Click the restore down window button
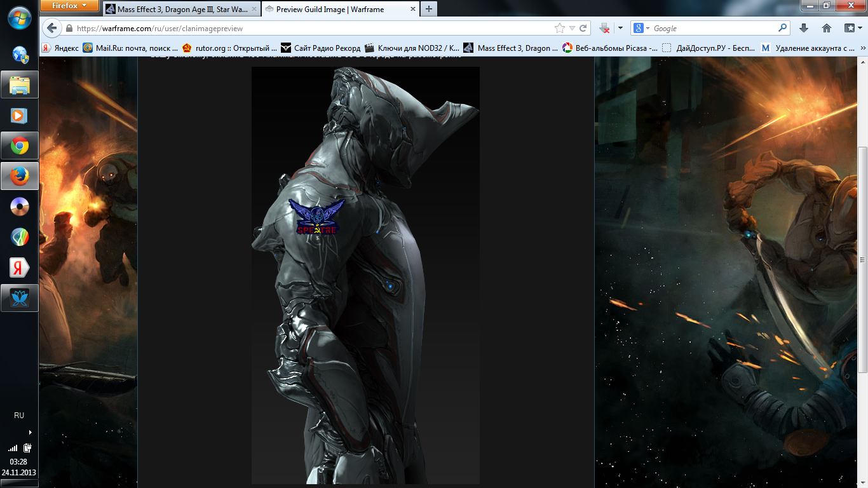This screenshot has width=868, height=488. 826,5
